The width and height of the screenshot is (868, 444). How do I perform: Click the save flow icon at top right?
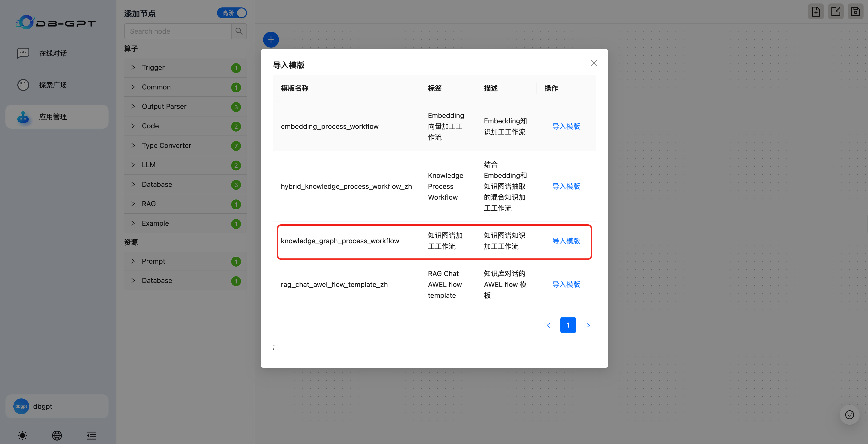(x=855, y=12)
